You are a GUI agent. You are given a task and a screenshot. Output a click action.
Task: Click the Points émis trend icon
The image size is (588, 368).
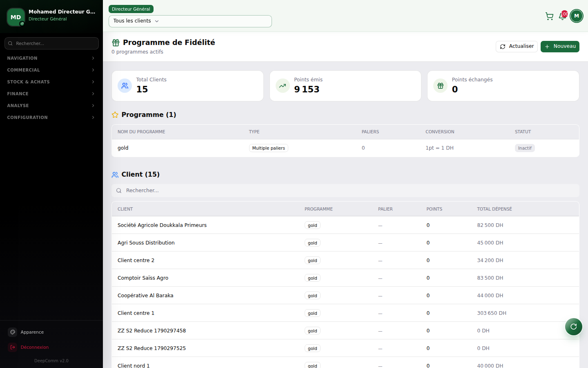pos(283,86)
